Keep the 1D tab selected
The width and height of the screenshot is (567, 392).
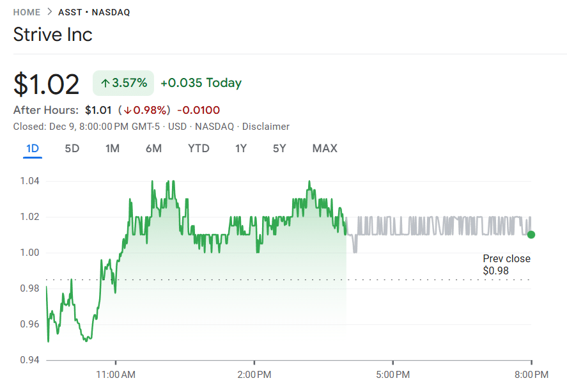point(33,148)
